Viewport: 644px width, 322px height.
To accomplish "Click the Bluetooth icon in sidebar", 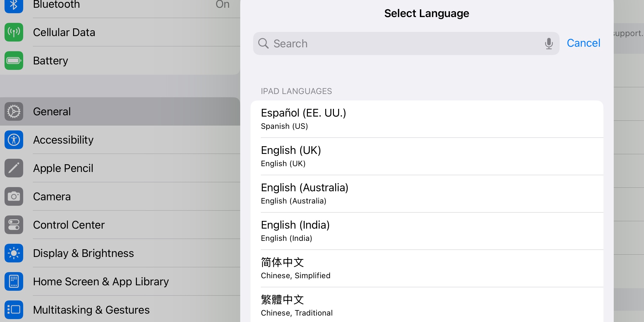I will pos(14,5).
